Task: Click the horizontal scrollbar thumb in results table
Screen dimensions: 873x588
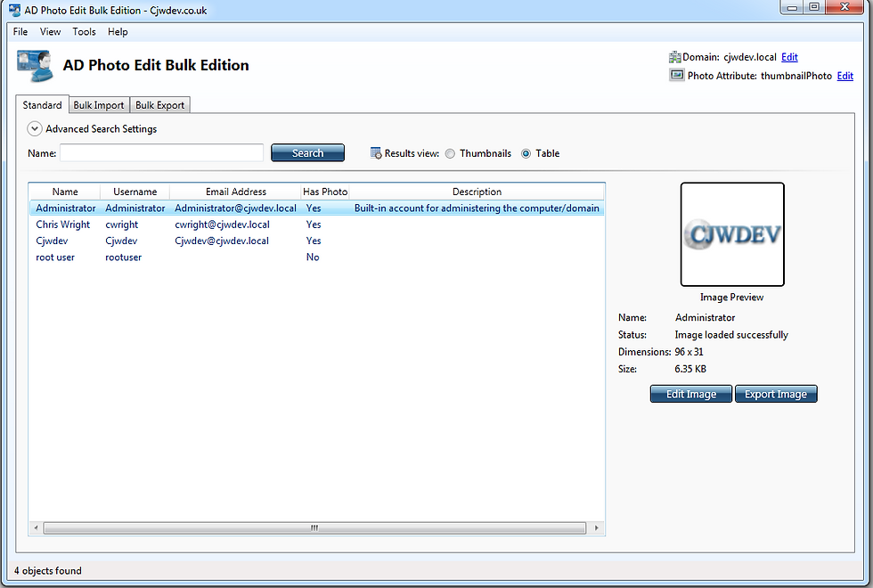Action: [314, 527]
